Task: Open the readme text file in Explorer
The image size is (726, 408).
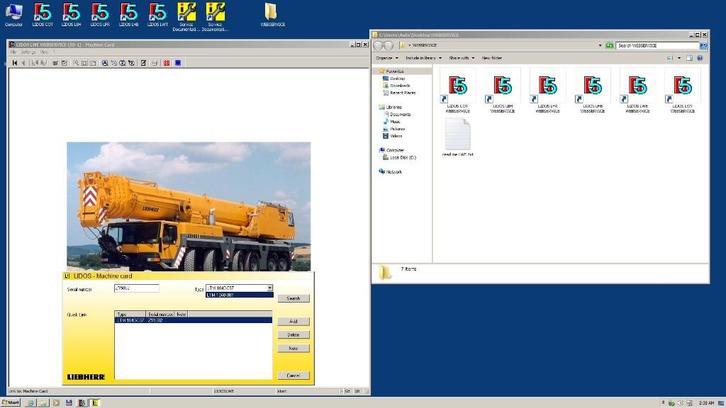Action: click(457, 137)
